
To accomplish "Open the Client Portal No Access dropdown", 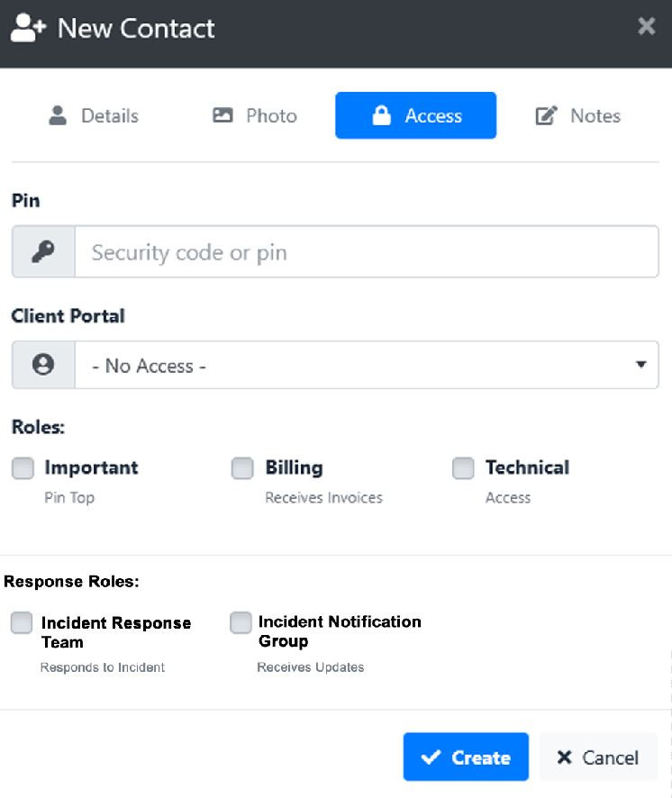I will click(x=367, y=365).
